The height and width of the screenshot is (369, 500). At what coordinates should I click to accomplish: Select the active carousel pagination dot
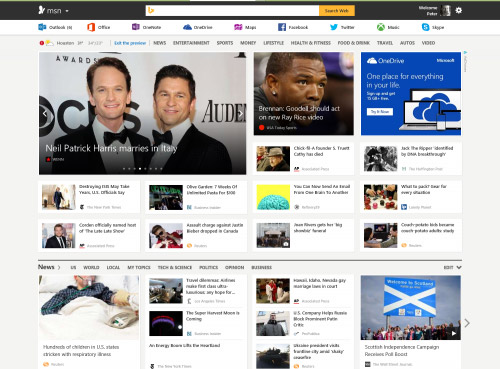tap(140, 169)
